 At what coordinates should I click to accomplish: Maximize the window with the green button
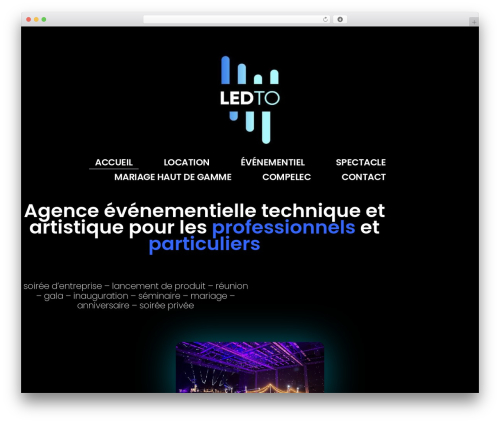pyautogui.click(x=44, y=19)
